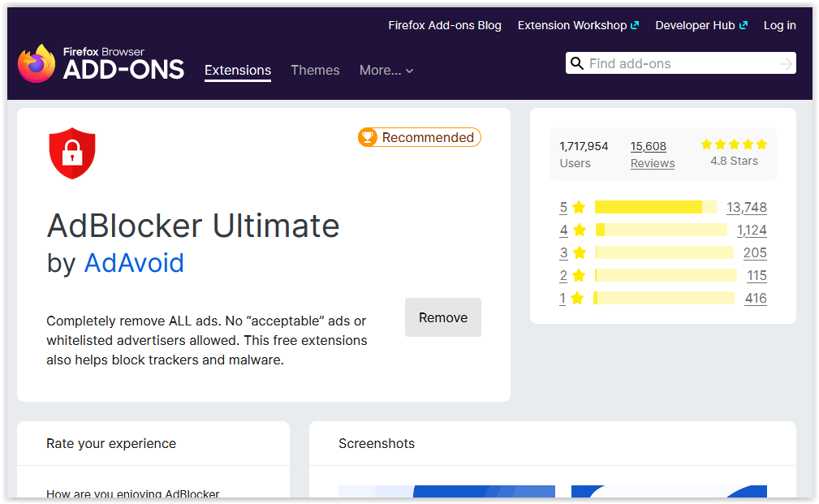
Task: Open the Developer Hub link
Action: click(x=701, y=25)
